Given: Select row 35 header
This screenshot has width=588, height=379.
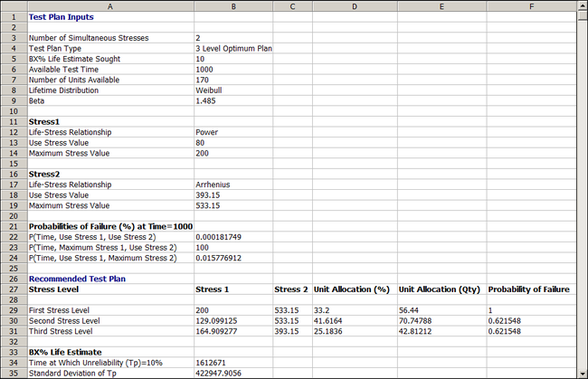Looking at the screenshot, I should pos(14,374).
